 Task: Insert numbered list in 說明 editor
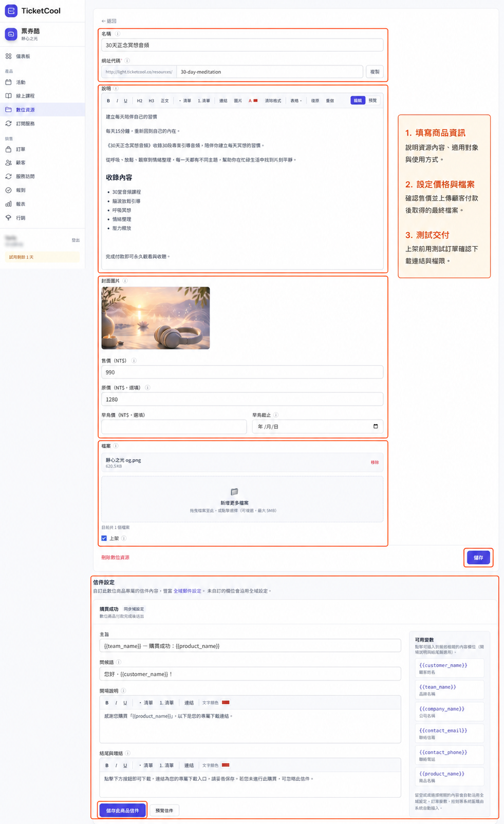tap(204, 101)
